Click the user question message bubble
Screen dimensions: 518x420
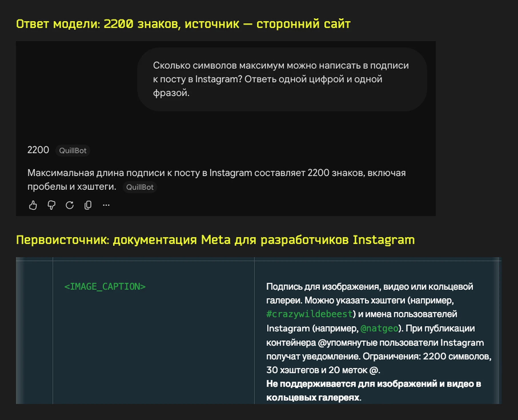[x=282, y=79]
